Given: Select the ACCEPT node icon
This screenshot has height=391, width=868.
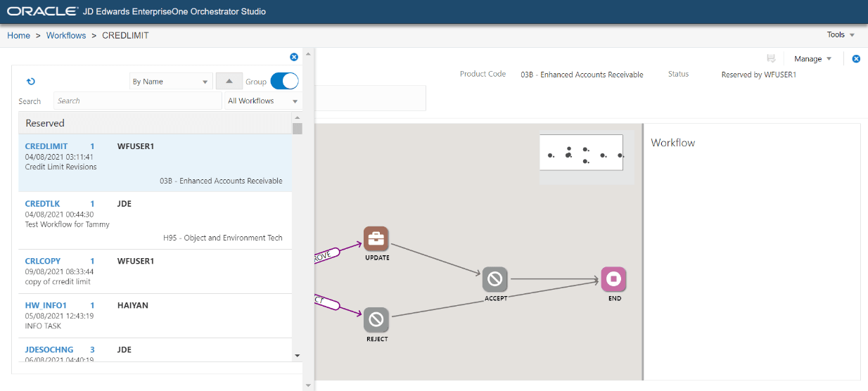Looking at the screenshot, I should coord(495,279).
